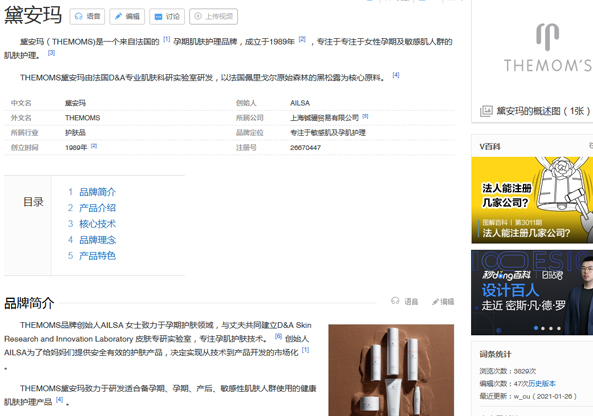Open 黛安玛的概述图 gallery link
This screenshot has height=416, width=593.
pyautogui.click(x=543, y=111)
